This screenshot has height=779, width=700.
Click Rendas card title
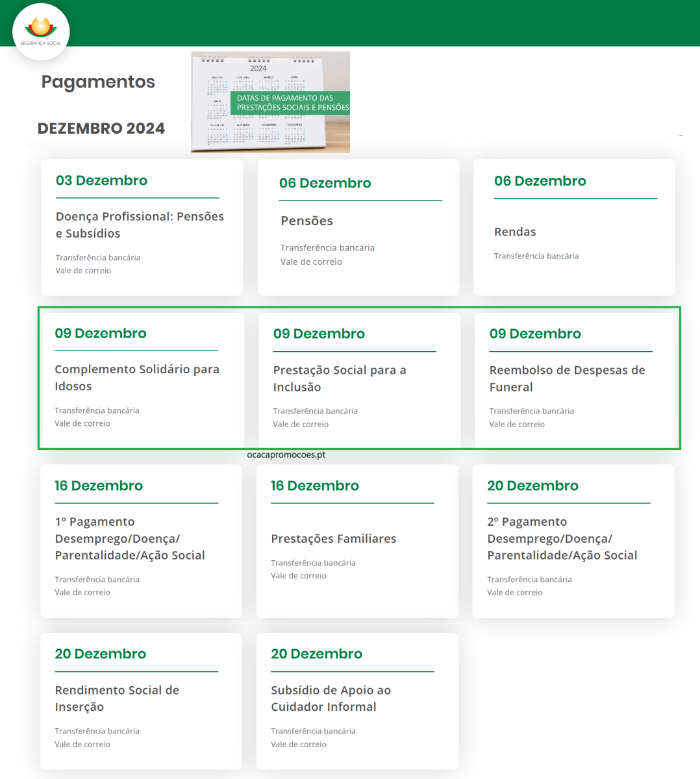[x=515, y=232]
